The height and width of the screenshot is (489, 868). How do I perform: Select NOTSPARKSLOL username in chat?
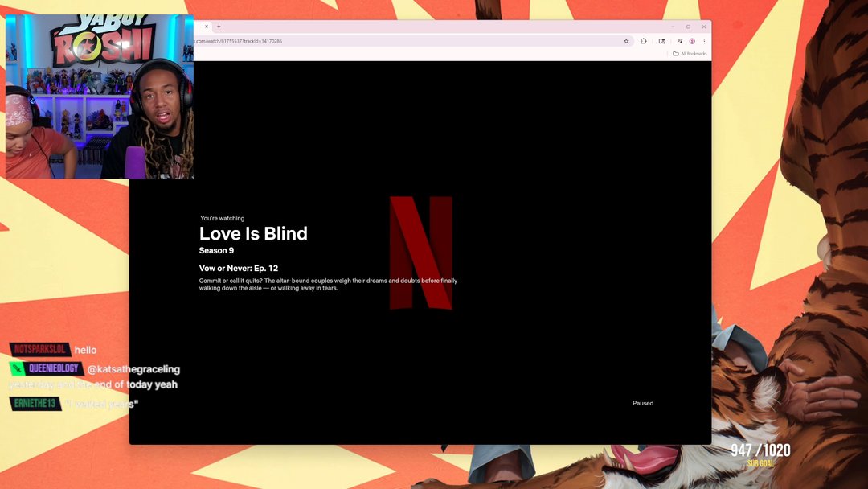tap(40, 350)
